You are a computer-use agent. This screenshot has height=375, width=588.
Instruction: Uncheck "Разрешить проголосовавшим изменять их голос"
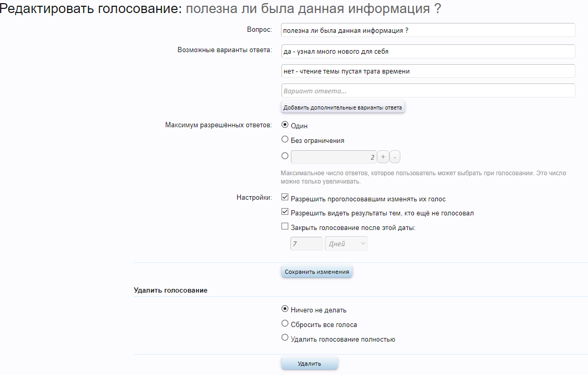coord(285,197)
